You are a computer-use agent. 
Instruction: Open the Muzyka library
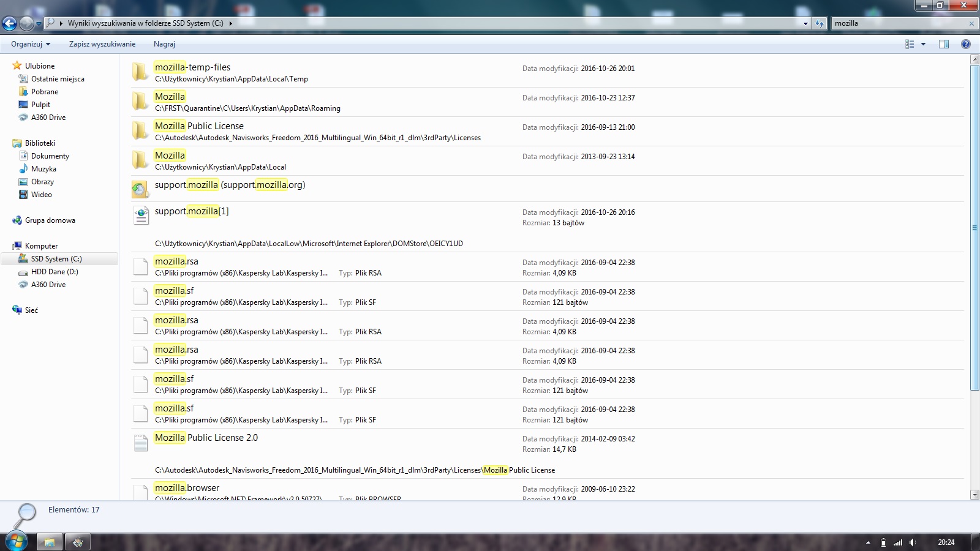click(x=43, y=169)
